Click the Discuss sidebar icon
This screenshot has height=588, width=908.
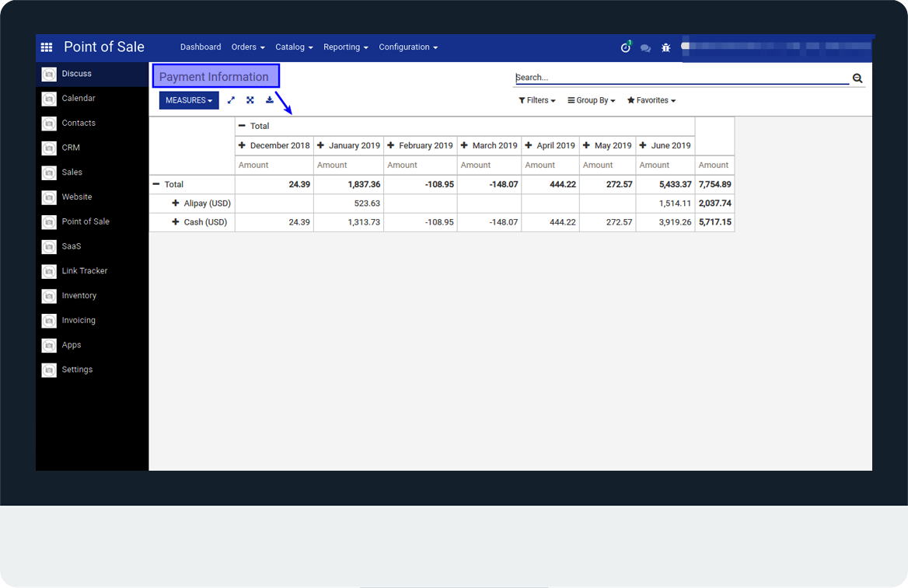click(49, 74)
